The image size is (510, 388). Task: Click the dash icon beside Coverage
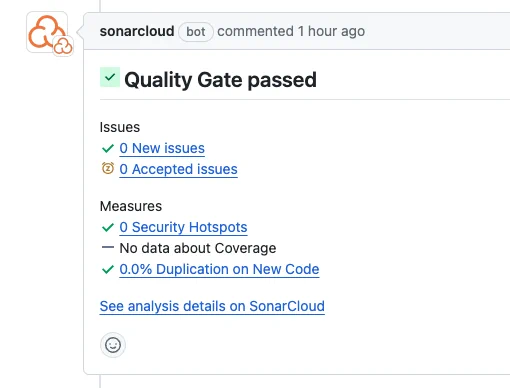coord(108,247)
